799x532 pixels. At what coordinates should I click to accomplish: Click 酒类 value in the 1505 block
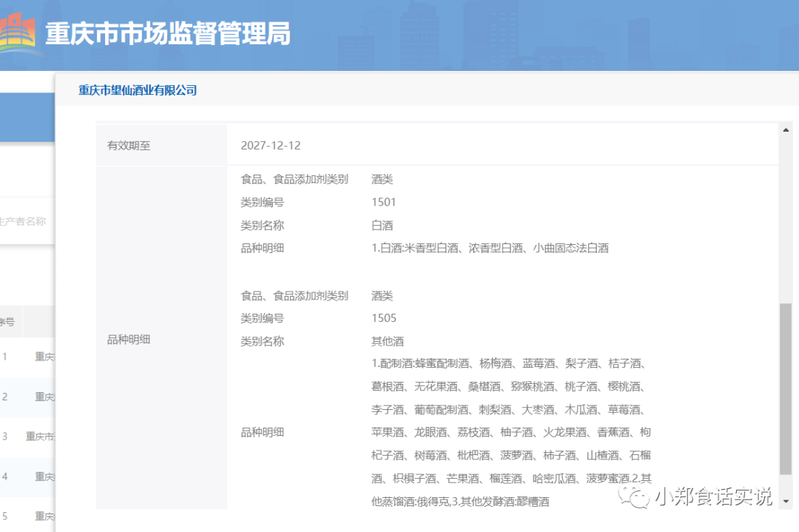coord(382,295)
